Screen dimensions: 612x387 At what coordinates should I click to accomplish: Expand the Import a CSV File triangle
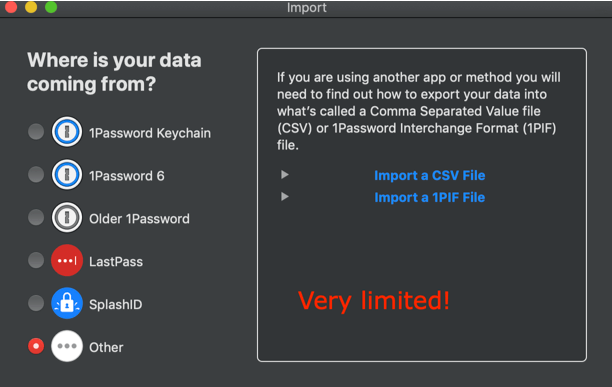[285, 174]
